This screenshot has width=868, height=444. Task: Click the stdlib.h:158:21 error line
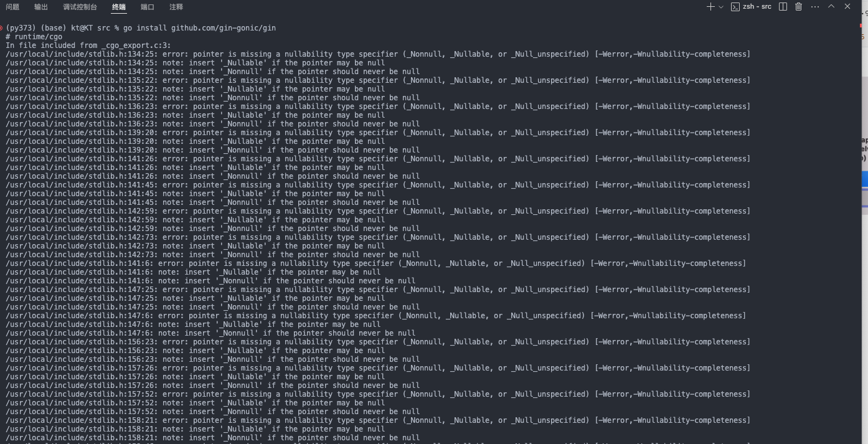378,420
